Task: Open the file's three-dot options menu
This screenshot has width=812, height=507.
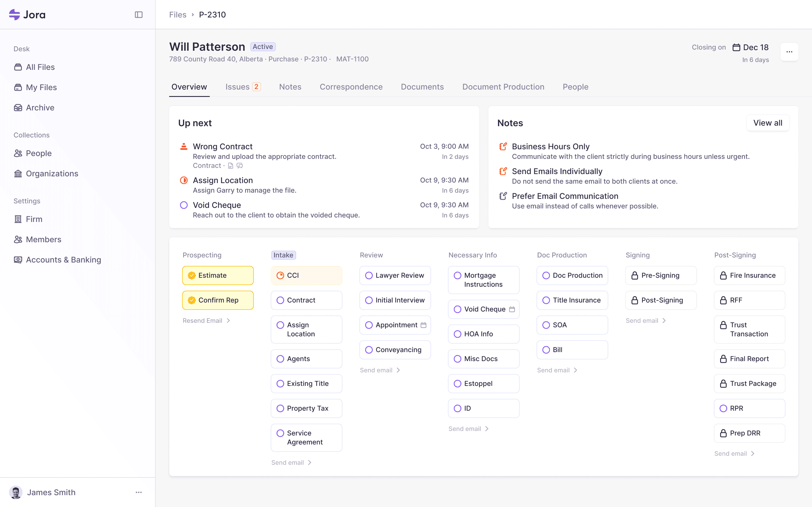Action: [789, 52]
